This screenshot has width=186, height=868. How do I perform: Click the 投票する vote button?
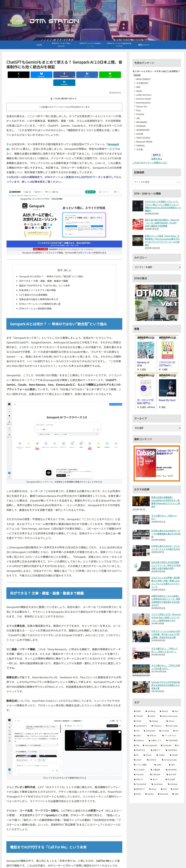[x=157, y=155]
